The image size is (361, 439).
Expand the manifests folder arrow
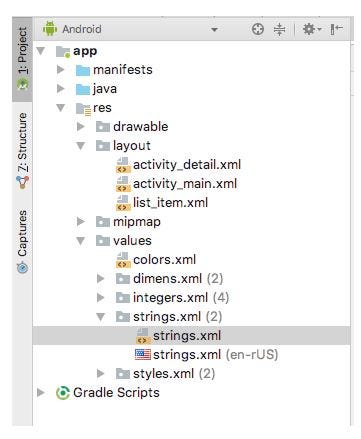tap(61, 70)
